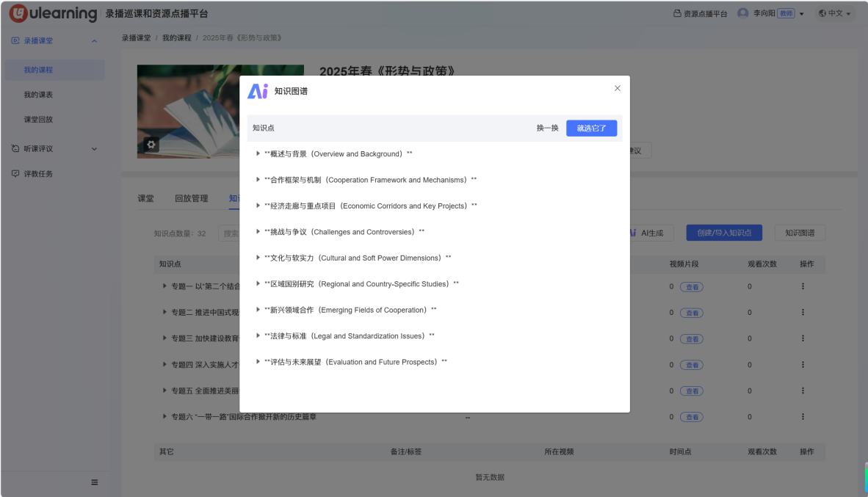Image resolution: width=868 pixels, height=497 pixels.
Task: Select 我的课表 in the sidebar
Action: [38, 95]
